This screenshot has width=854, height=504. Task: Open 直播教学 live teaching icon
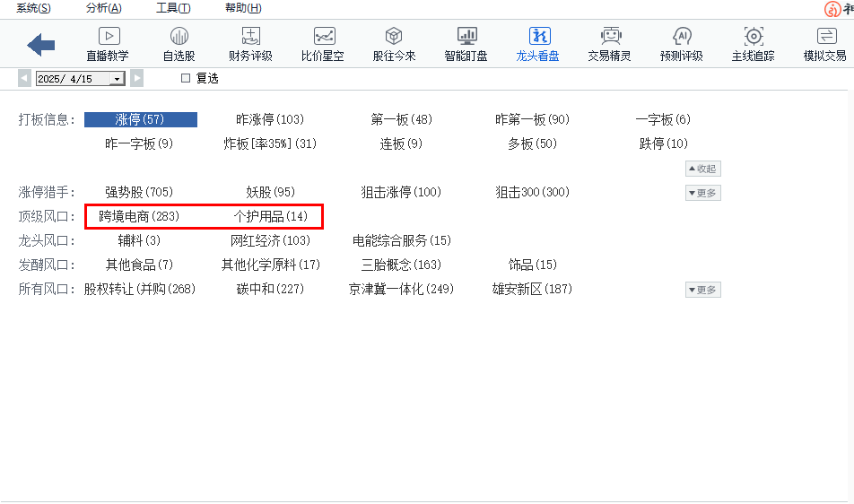click(x=108, y=37)
